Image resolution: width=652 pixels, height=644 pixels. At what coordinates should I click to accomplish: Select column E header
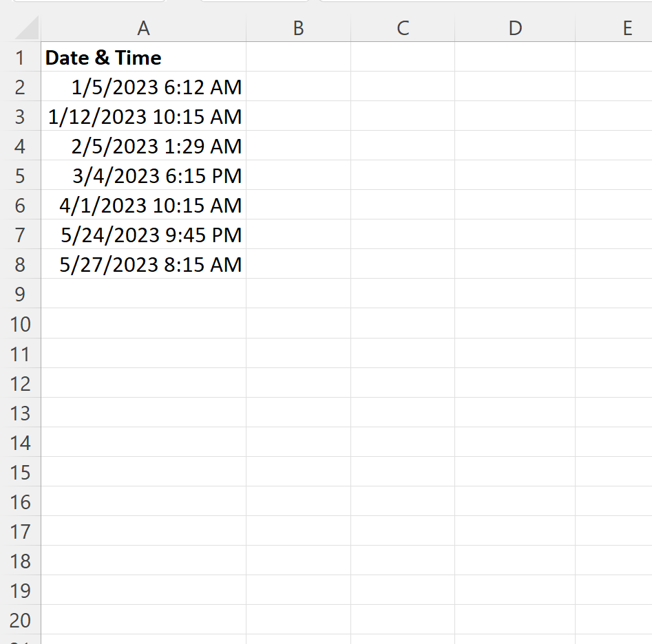(613, 28)
